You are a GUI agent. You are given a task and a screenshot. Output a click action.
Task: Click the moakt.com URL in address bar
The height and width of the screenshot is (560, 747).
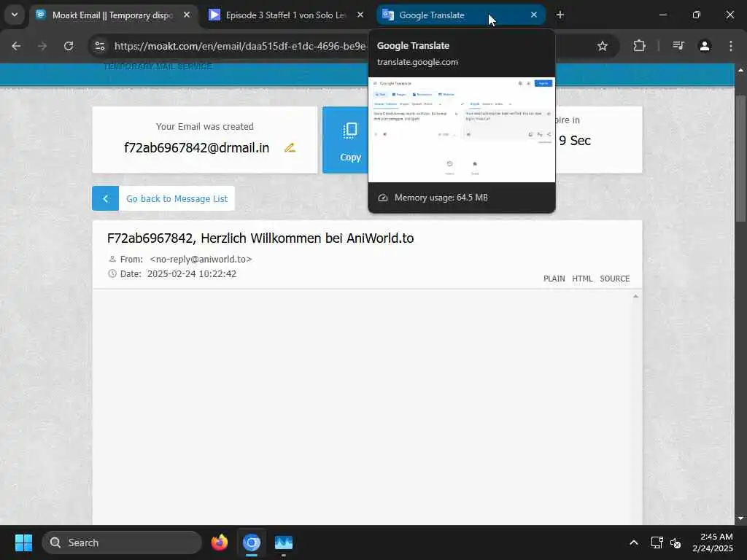pyautogui.click(x=241, y=46)
